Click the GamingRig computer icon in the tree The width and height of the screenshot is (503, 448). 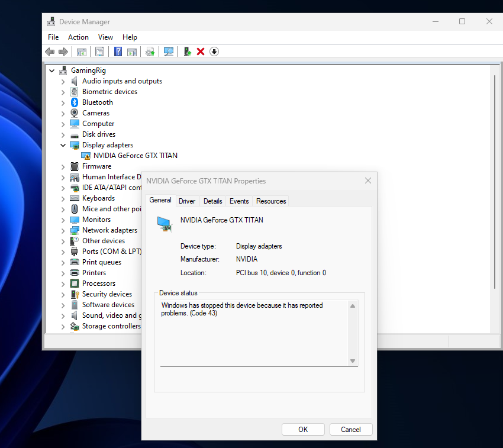tap(63, 70)
